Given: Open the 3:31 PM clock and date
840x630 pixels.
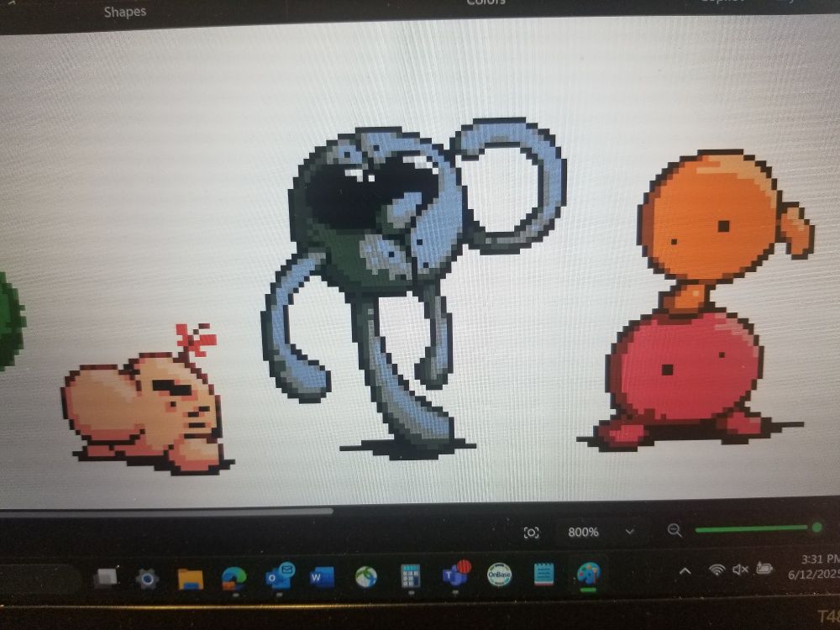Looking at the screenshot, I should (814, 567).
